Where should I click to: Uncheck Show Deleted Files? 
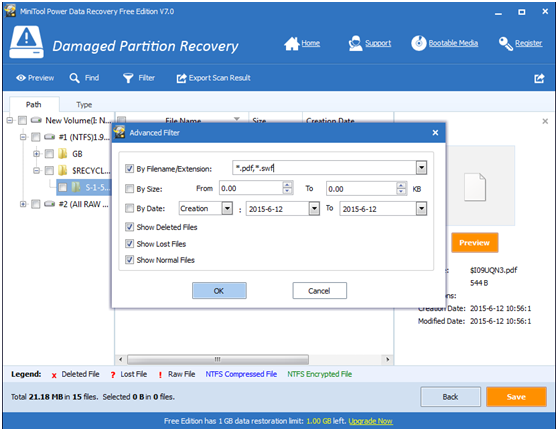pyautogui.click(x=130, y=227)
